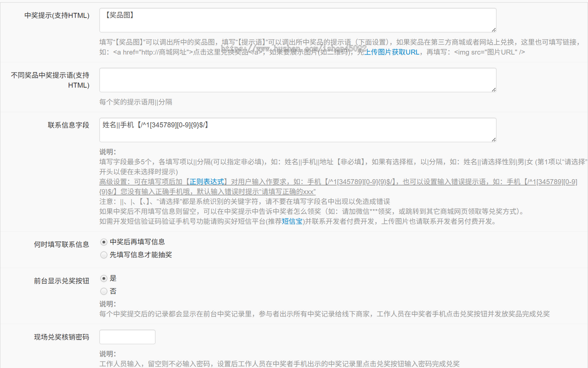Click the help text starting 填写"【奖品图】"可以调出
The height and width of the screenshot is (368, 588).
[340, 47]
